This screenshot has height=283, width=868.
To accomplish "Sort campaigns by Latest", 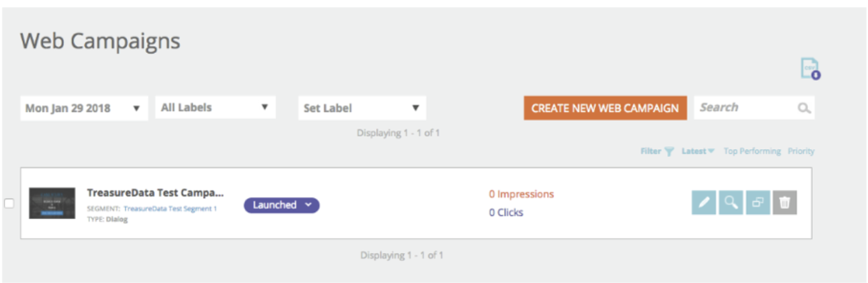I will [697, 152].
